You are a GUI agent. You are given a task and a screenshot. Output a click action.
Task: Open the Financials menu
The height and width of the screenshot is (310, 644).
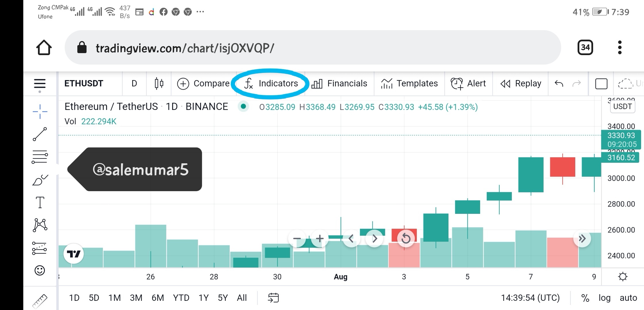(339, 84)
